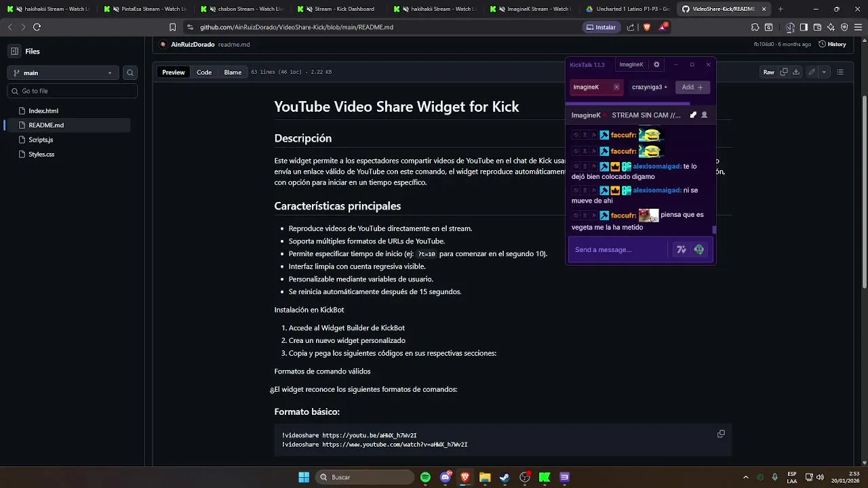Search files with the magnifier button

130,73
